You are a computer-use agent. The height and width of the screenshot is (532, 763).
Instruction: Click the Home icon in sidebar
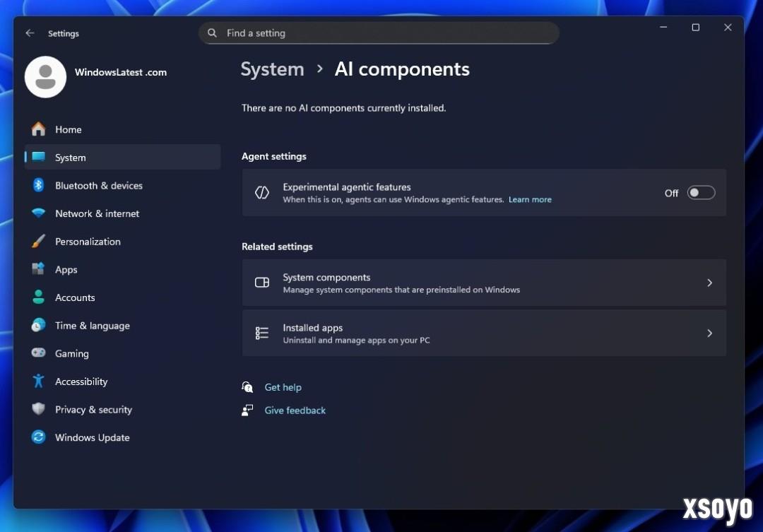click(38, 129)
